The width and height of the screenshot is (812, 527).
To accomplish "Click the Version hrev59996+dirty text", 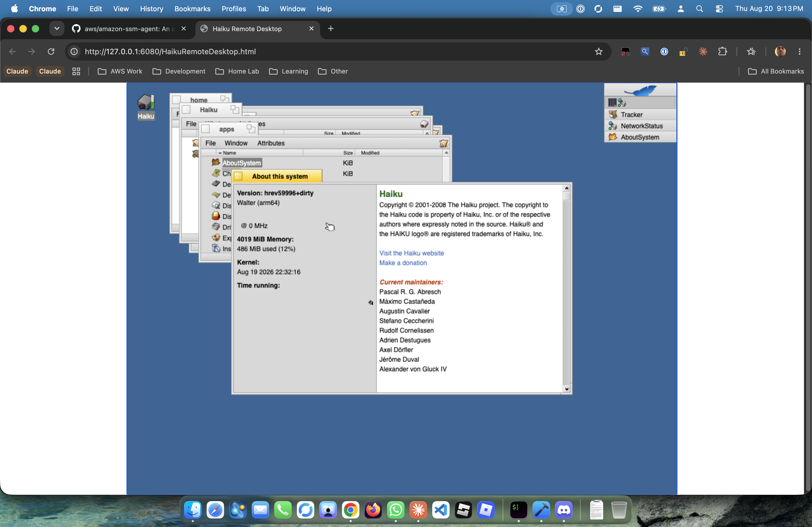I will coord(275,193).
